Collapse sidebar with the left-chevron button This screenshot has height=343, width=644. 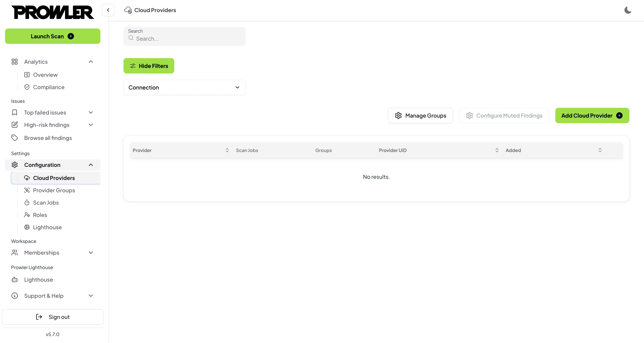pos(108,10)
